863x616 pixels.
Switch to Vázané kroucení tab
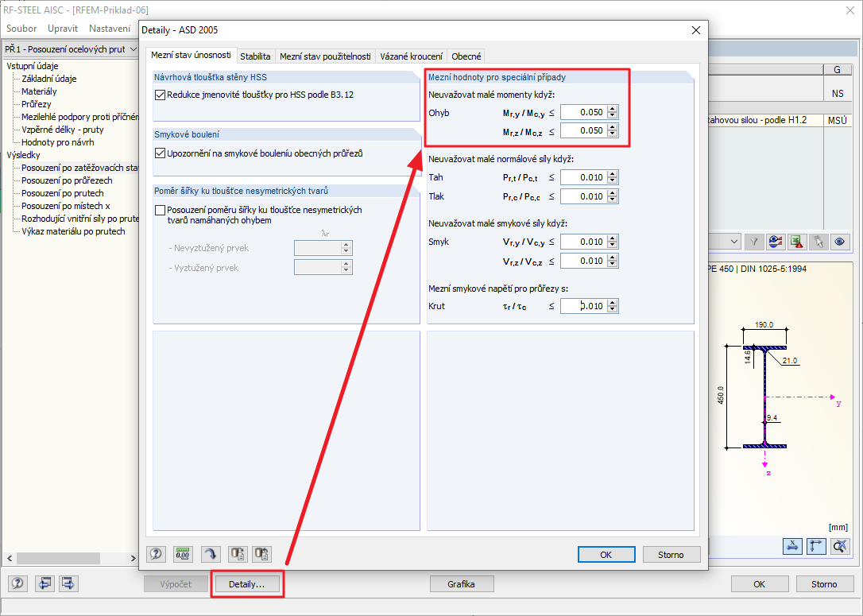click(411, 56)
